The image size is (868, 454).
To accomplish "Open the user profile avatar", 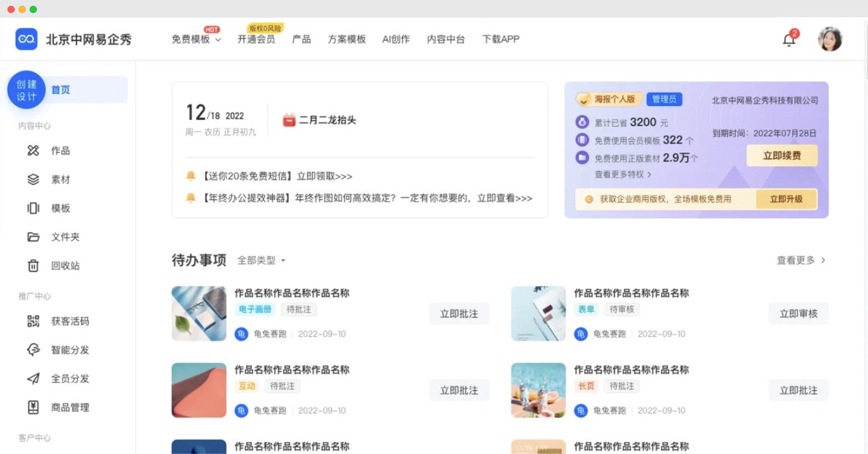I will click(x=829, y=39).
